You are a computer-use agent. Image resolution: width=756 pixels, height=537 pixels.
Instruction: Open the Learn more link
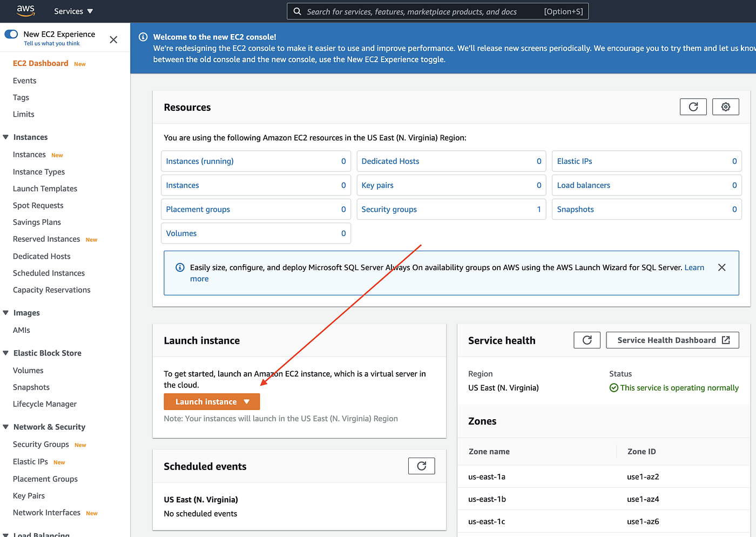pos(694,267)
